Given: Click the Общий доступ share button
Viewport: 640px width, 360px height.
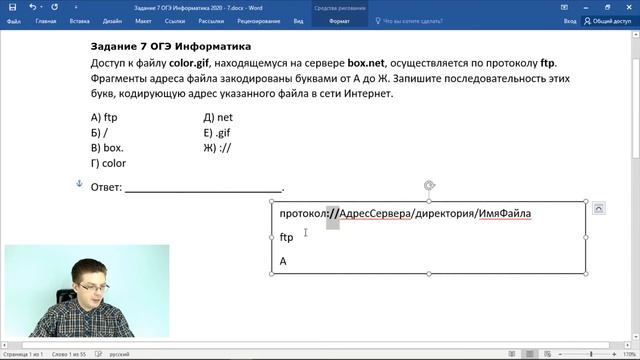Looking at the screenshot, I should pos(608,21).
